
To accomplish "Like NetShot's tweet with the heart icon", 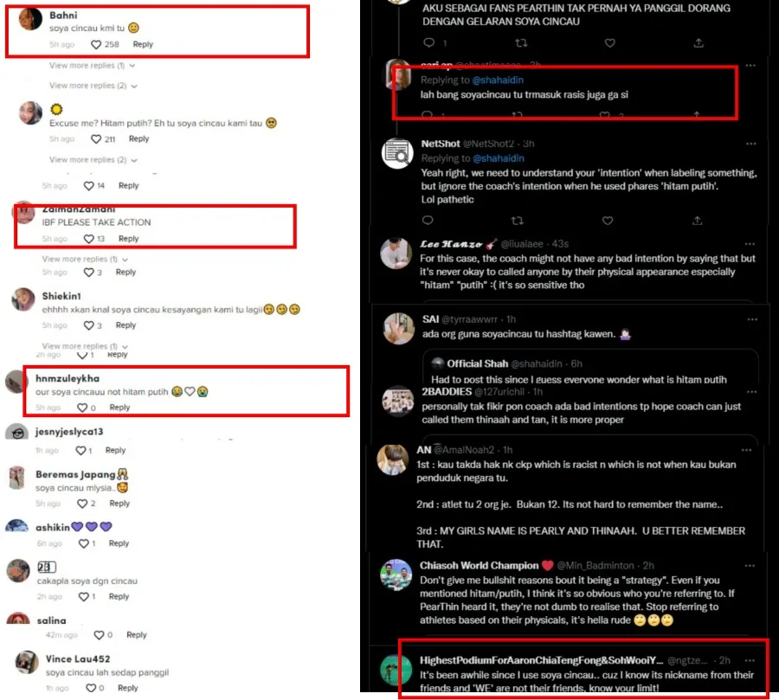I will (x=607, y=221).
